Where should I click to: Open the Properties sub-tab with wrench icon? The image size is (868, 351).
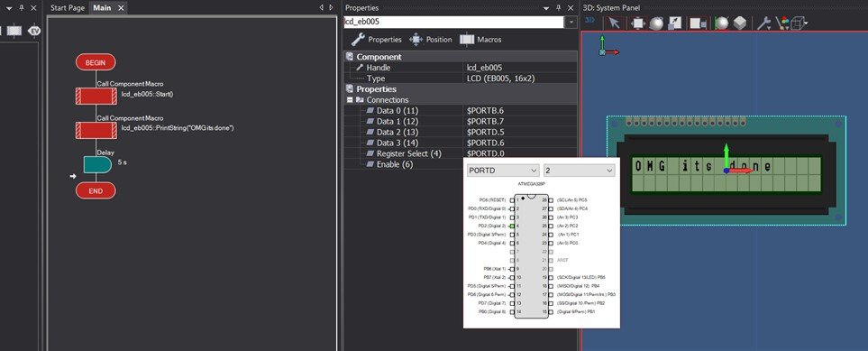tap(377, 40)
